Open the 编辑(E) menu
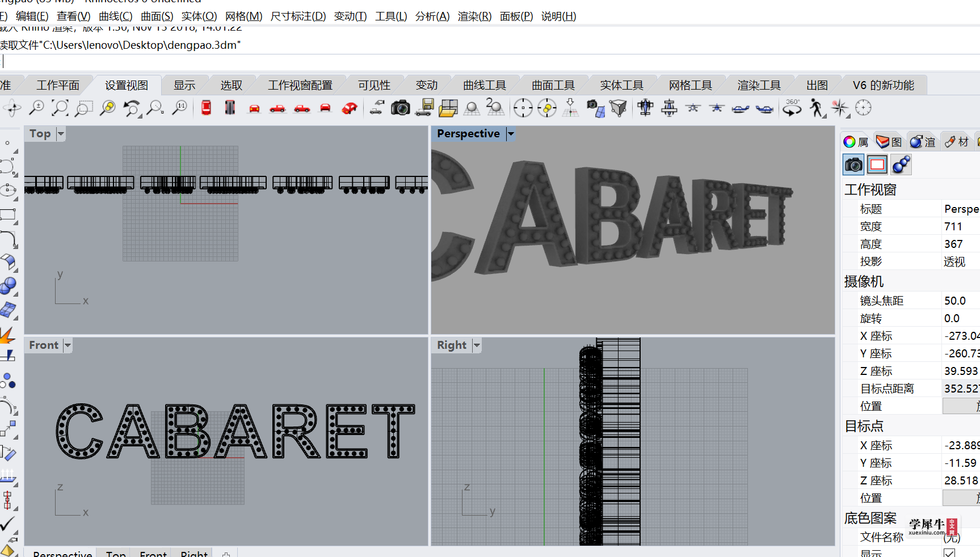Viewport: 980px width, 557px height. tap(32, 16)
